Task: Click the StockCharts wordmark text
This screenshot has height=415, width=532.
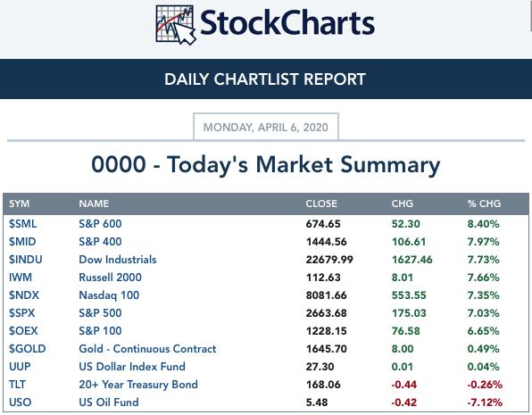Action: tap(287, 22)
